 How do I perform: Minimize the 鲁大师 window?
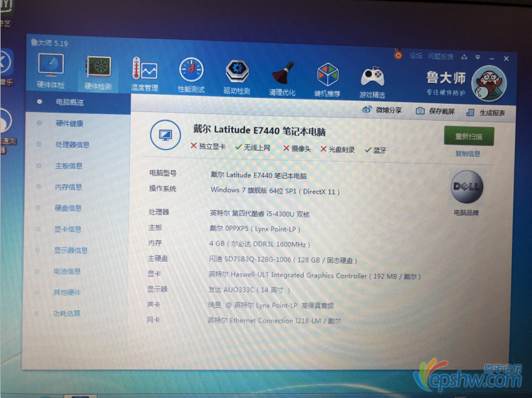click(492, 59)
